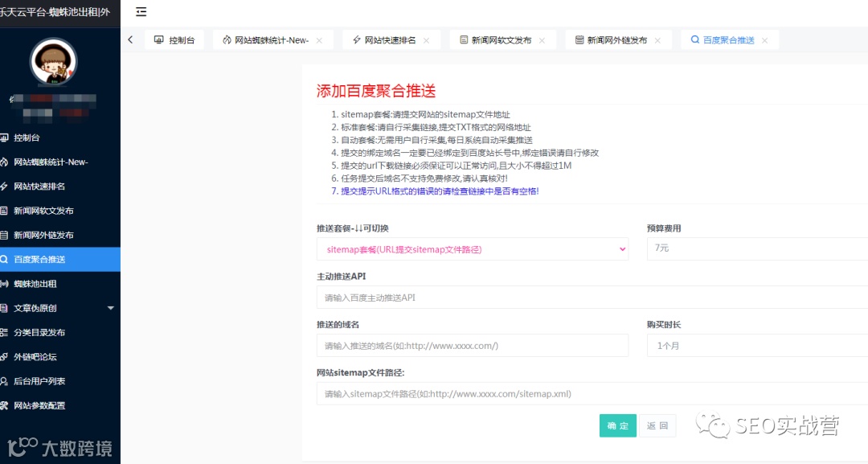Click the 预算费用 field showing 7元
This screenshot has height=464, width=868.
pos(757,248)
